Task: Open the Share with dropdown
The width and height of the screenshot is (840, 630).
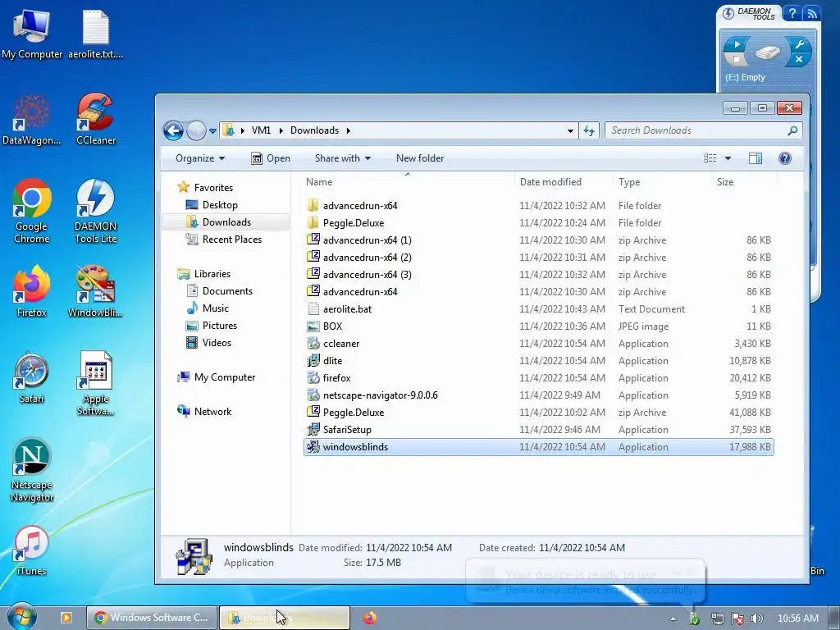Action: [343, 158]
